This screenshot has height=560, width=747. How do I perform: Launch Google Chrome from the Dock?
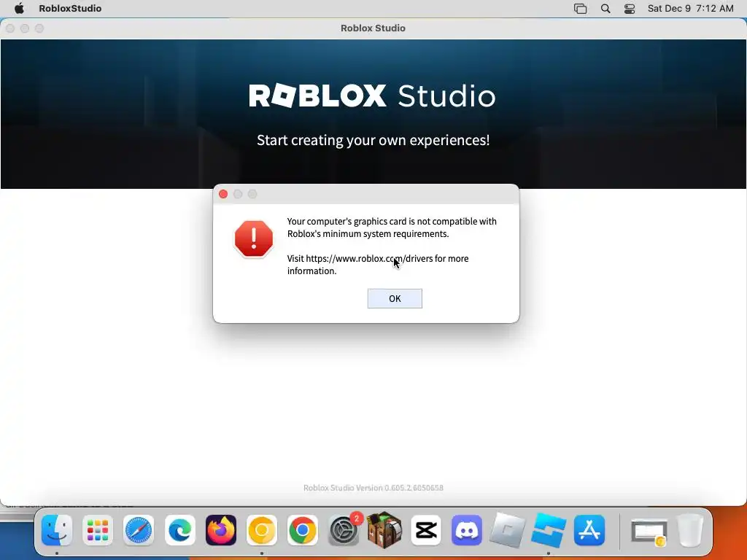pyautogui.click(x=303, y=530)
